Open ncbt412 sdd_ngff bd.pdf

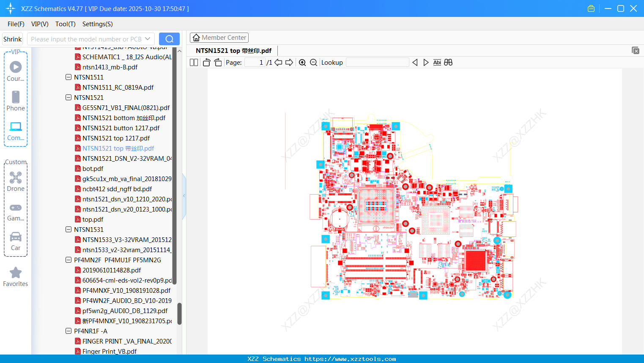[117, 189]
